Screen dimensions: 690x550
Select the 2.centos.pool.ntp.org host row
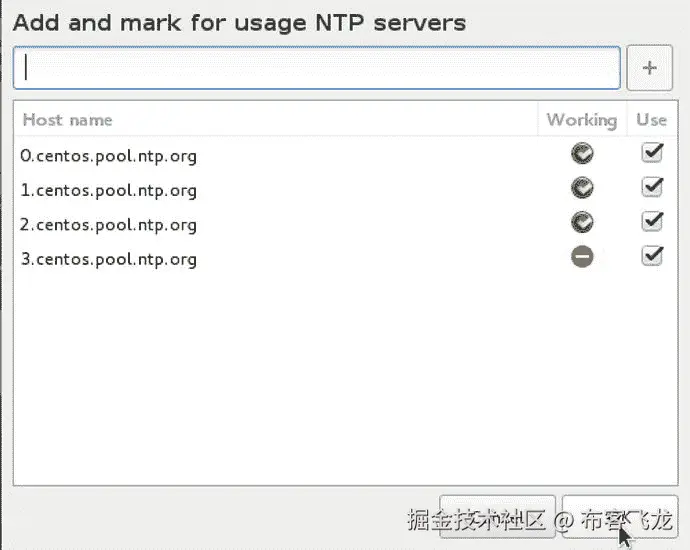[345, 223]
